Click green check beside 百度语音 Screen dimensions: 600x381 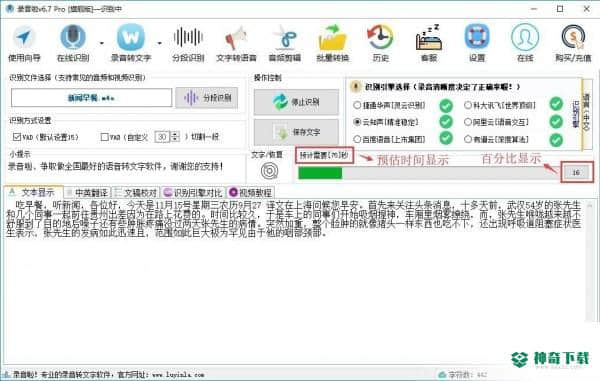446,138
